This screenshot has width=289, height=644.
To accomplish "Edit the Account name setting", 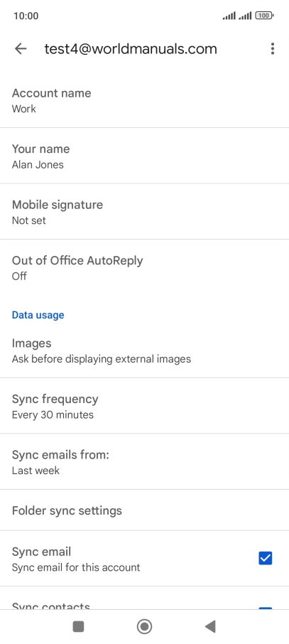I will (145, 100).
